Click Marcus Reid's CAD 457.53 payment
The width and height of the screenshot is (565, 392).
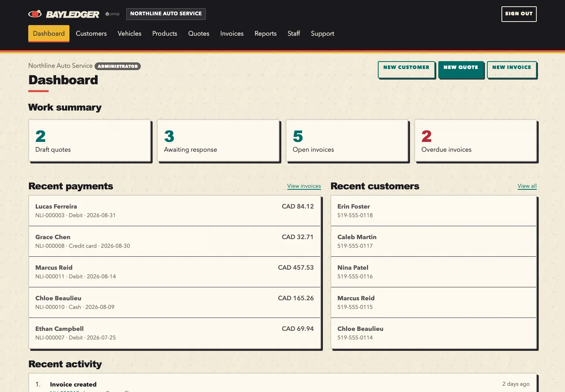(175, 272)
